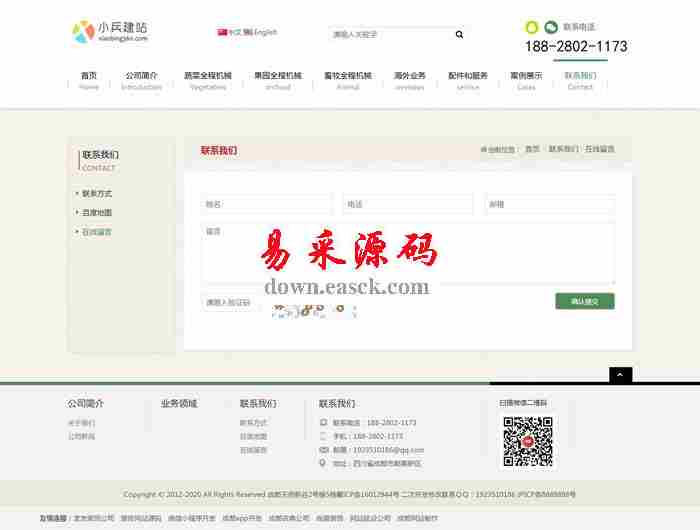Image resolution: width=700 pixels, height=530 pixels.
Task: Click the 小兵建站 site logo
Action: pyautogui.click(x=111, y=32)
